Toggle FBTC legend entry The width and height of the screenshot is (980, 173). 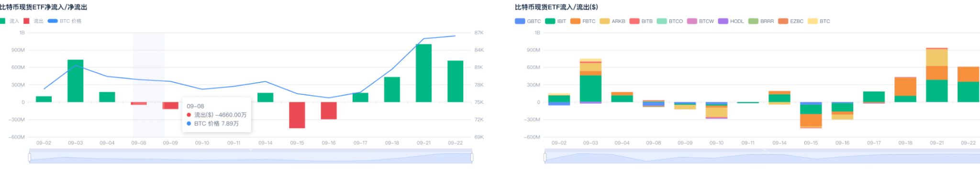tap(583, 21)
